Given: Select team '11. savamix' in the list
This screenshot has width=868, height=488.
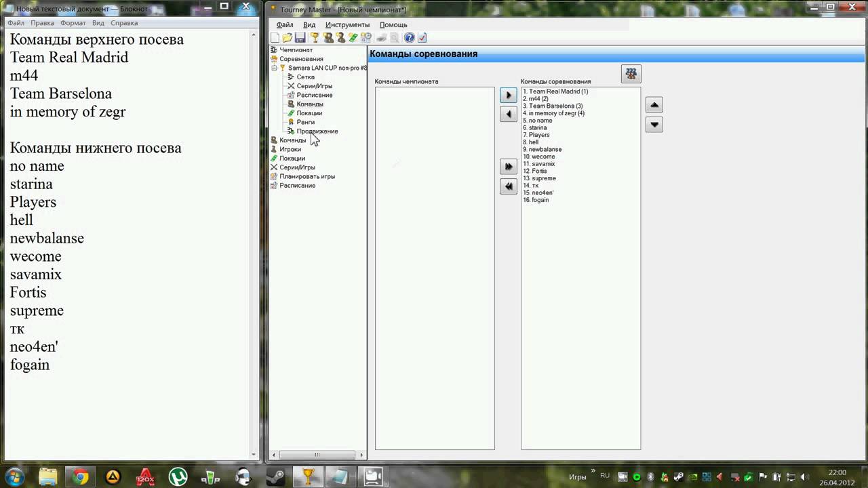Looking at the screenshot, I should point(538,164).
